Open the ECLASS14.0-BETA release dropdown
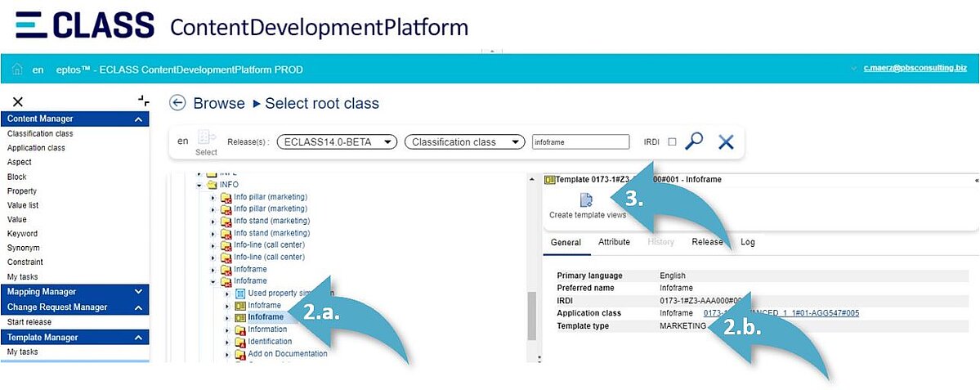The height and width of the screenshot is (390, 980). [x=337, y=141]
